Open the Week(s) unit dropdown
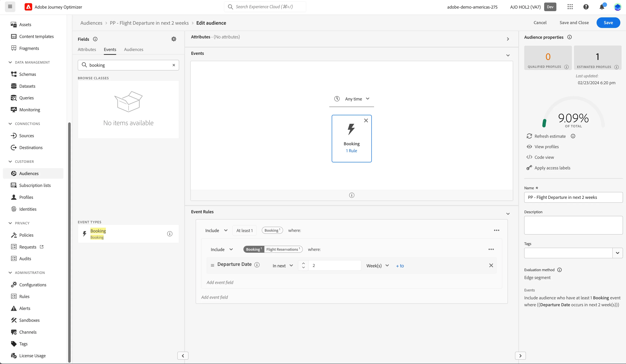The width and height of the screenshot is (626, 364). click(x=377, y=266)
